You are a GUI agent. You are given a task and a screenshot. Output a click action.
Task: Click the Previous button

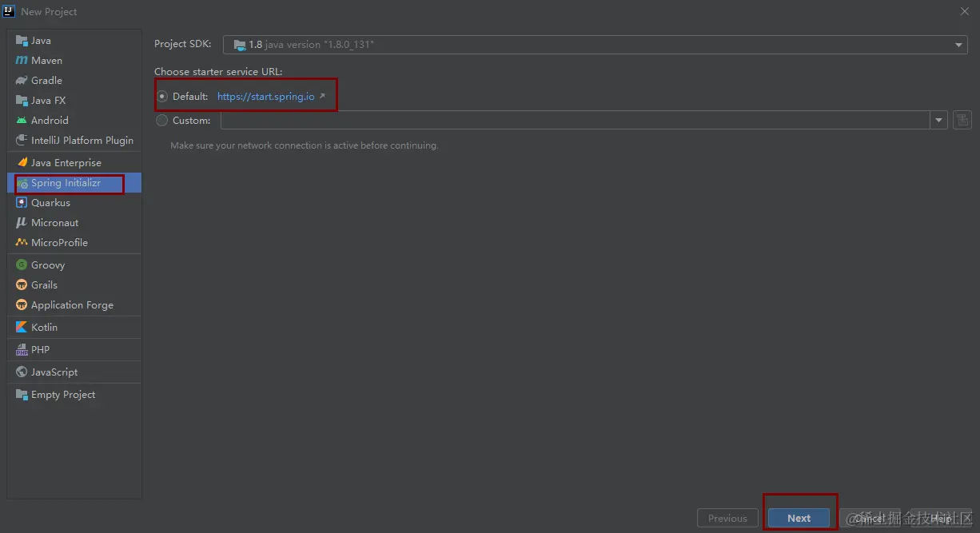(727, 518)
